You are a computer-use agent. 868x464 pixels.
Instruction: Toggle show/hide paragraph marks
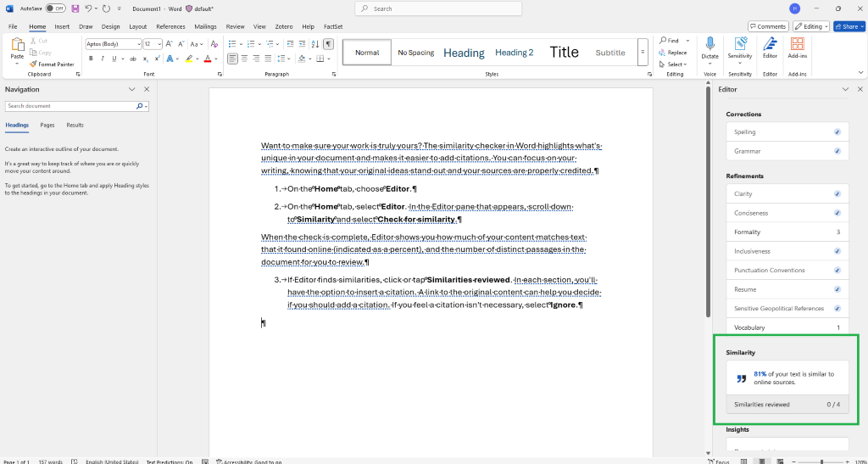pyautogui.click(x=328, y=44)
